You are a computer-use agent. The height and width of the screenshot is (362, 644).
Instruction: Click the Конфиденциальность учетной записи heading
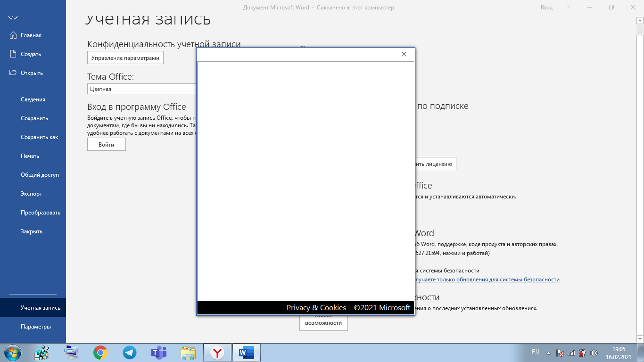coord(164,44)
